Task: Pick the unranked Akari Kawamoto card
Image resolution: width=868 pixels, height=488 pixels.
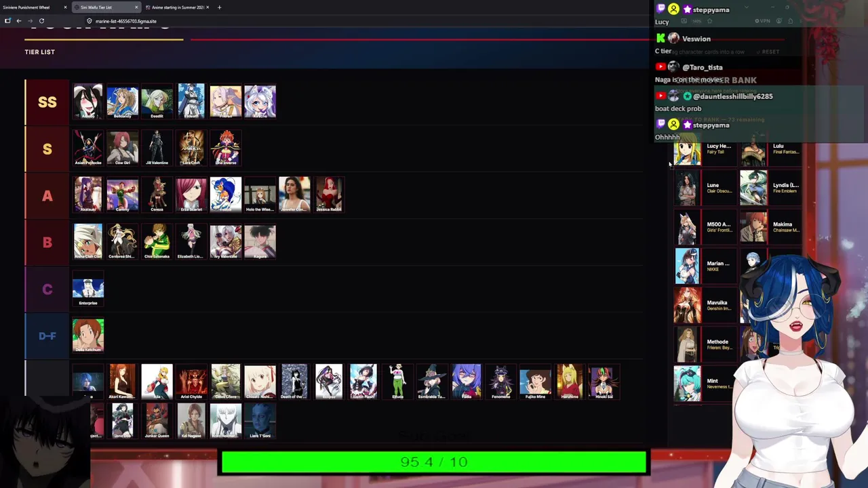Action: [x=123, y=382]
